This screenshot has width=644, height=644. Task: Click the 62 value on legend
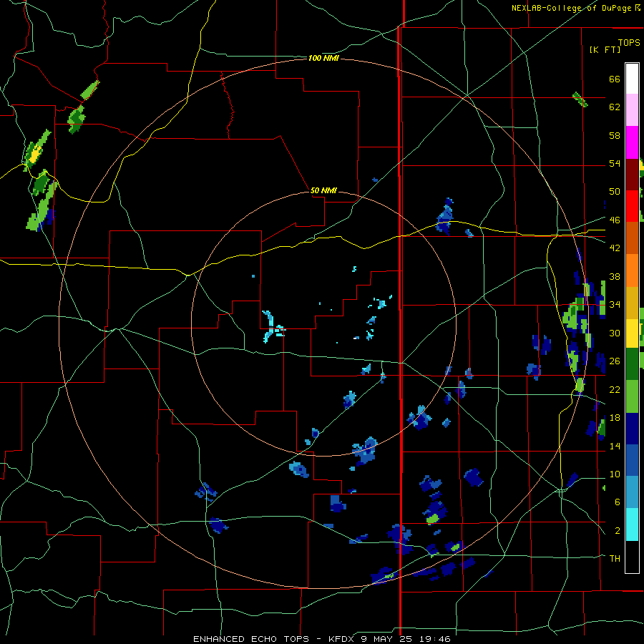[615, 107]
